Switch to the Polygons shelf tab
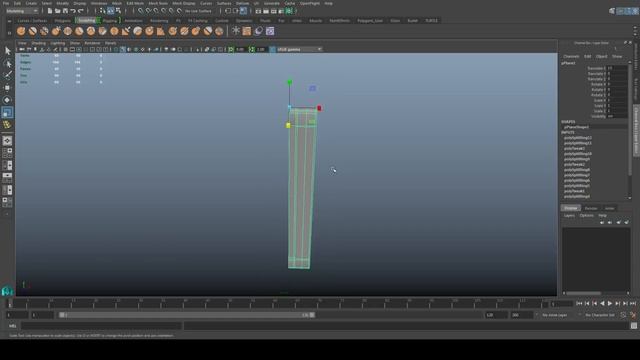 [x=62, y=20]
